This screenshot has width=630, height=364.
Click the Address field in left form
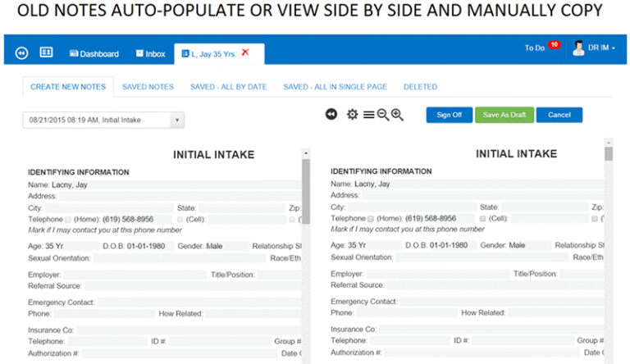tap(180, 196)
